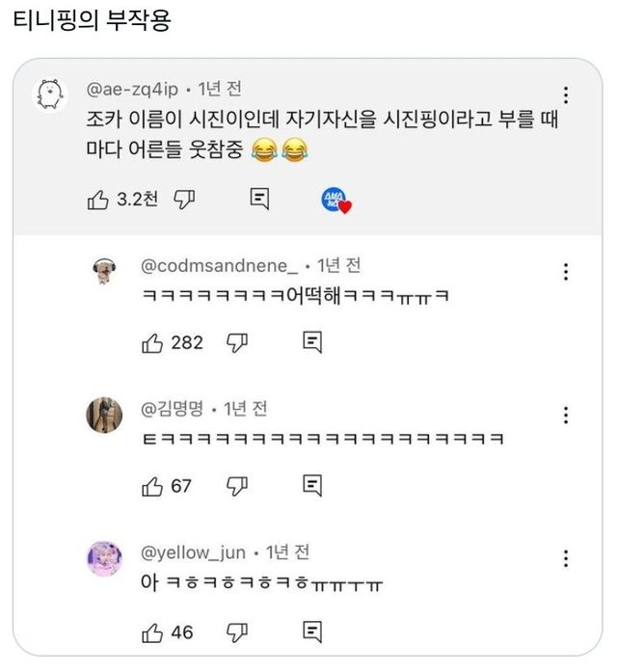Image resolution: width=617 pixels, height=672 pixels.
Task: Like the @yellow_jun reply
Action: [x=152, y=632]
